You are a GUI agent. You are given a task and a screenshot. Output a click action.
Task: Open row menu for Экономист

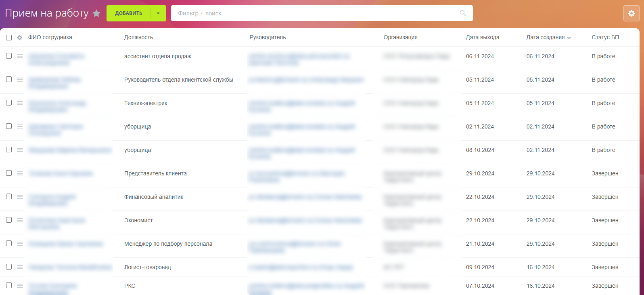tap(19, 220)
